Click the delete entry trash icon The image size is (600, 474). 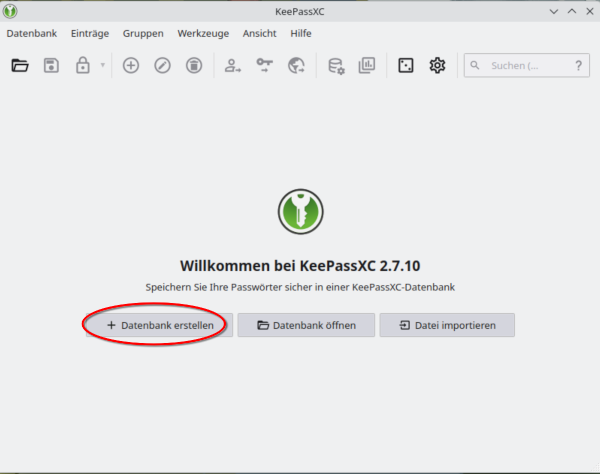194,66
